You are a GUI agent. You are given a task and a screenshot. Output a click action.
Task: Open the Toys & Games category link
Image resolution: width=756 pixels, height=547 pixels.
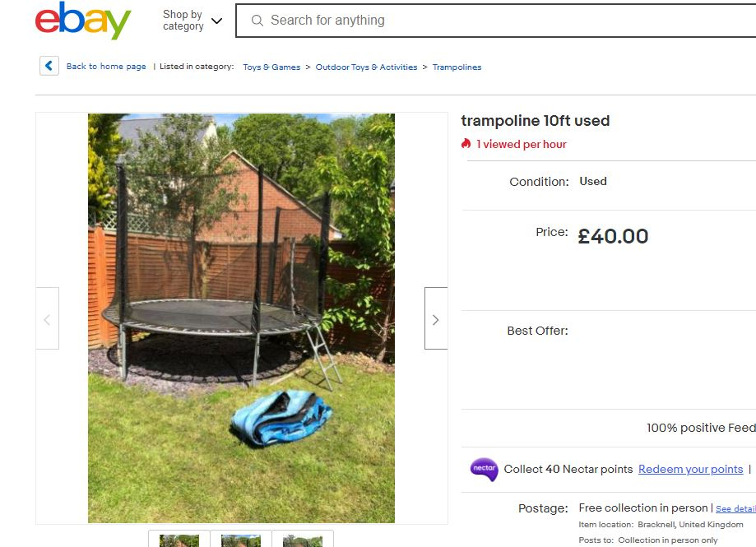point(271,67)
